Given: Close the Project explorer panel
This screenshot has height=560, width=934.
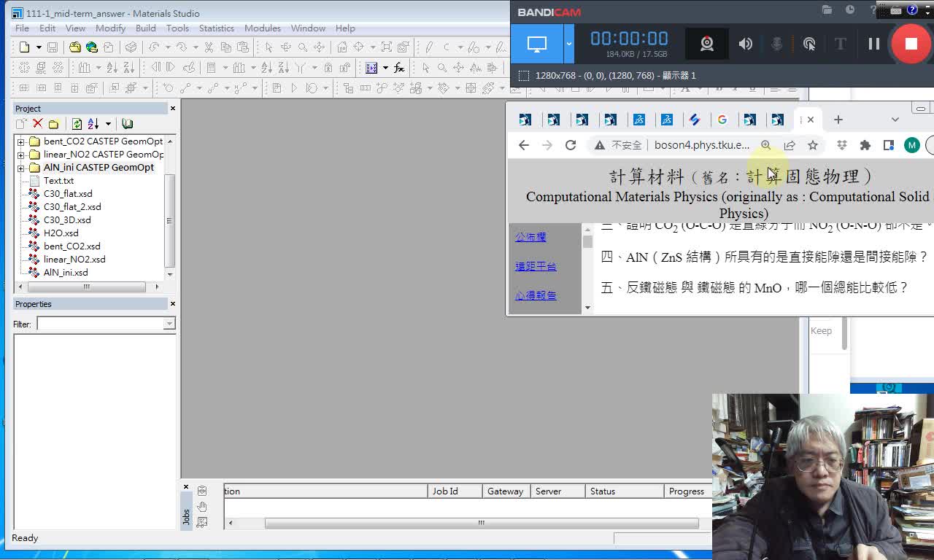Looking at the screenshot, I should click(x=173, y=108).
